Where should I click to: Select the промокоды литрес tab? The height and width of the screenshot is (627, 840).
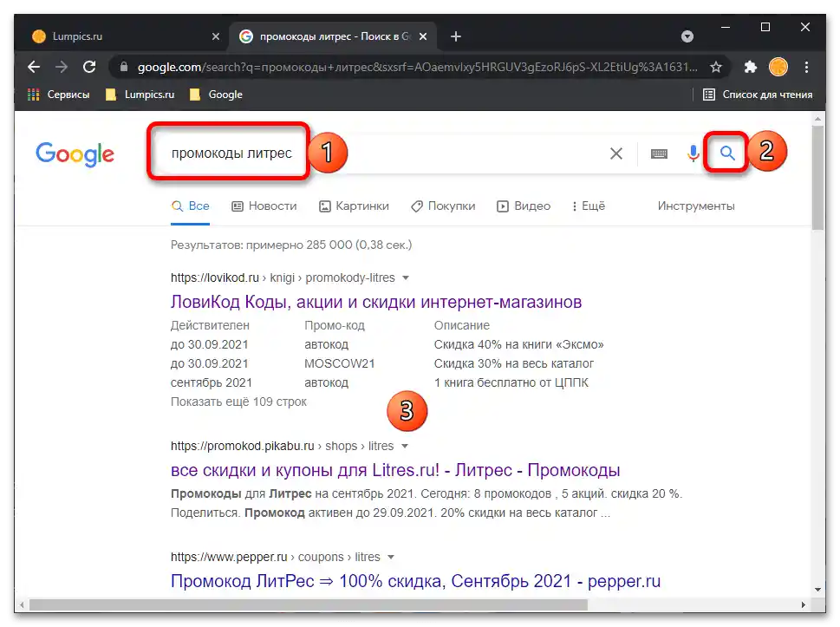tap(332, 36)
